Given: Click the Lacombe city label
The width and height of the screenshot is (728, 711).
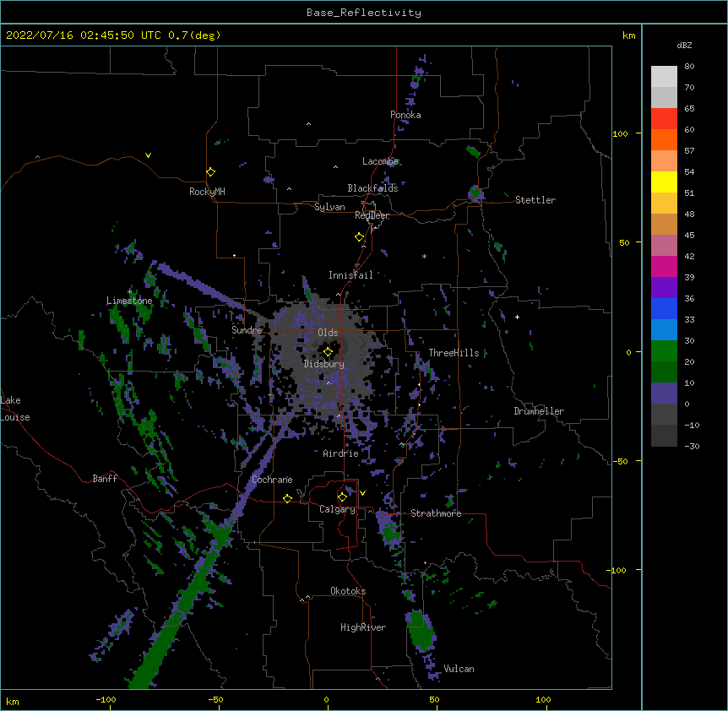Looking at the screenshot, I should pyautogui.click(x=380, y=161).
